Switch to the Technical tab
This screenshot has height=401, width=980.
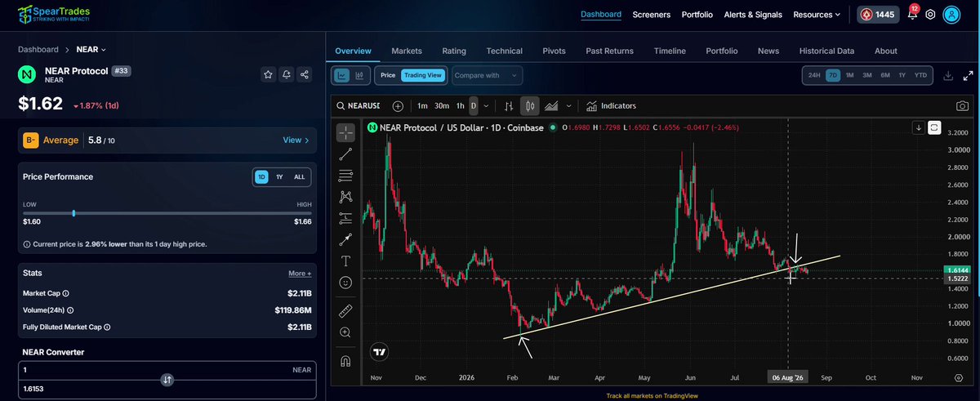pos(504,51)
